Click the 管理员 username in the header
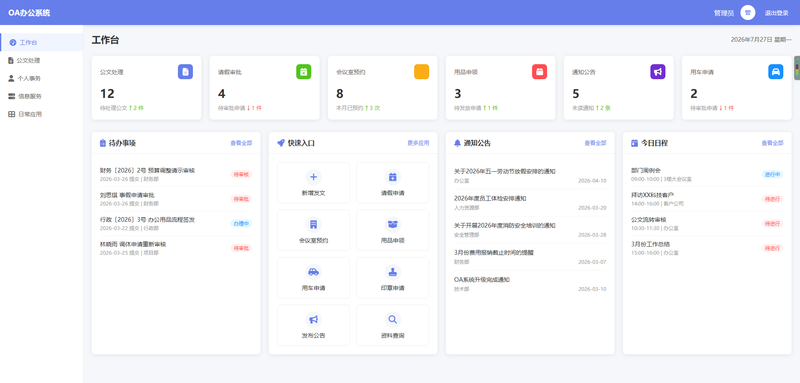The height and width of the screenshot is (383, 800). click(723, 13)
